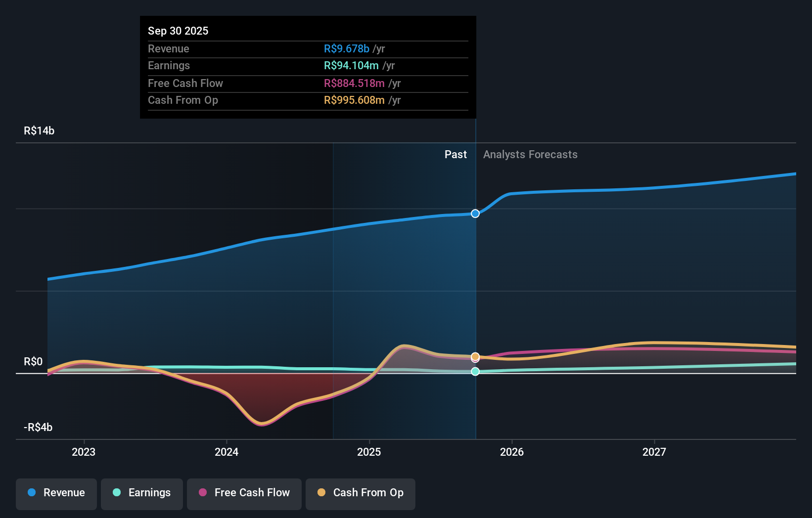Viewport: 812px width, 518px height.
Task: Select the teal Earnings legend dot icon
Action: [x=116, y=493]
